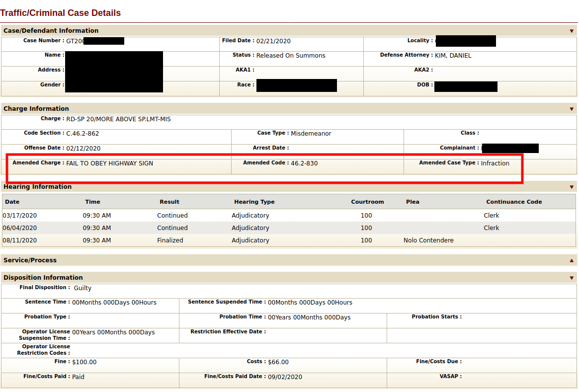This screenshot has height=392, width=579.
Task: Select the offense date 02/12/2020
Action: click(83, 149)
